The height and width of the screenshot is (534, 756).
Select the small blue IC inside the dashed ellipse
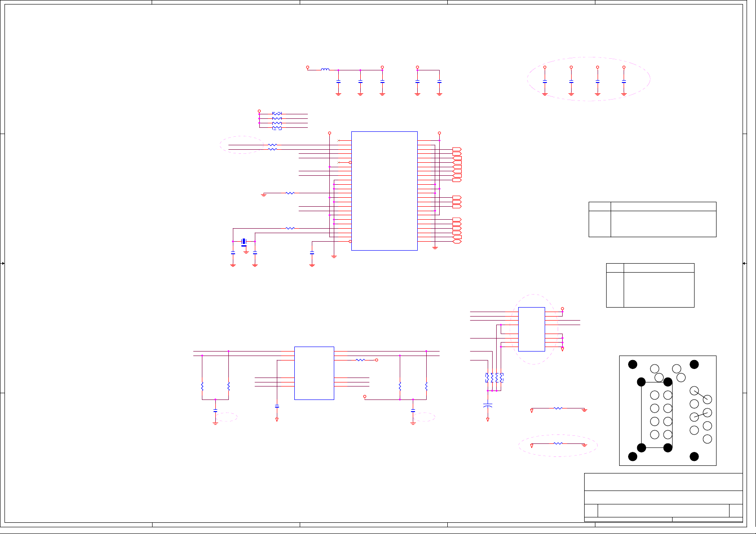click(532, 329)
